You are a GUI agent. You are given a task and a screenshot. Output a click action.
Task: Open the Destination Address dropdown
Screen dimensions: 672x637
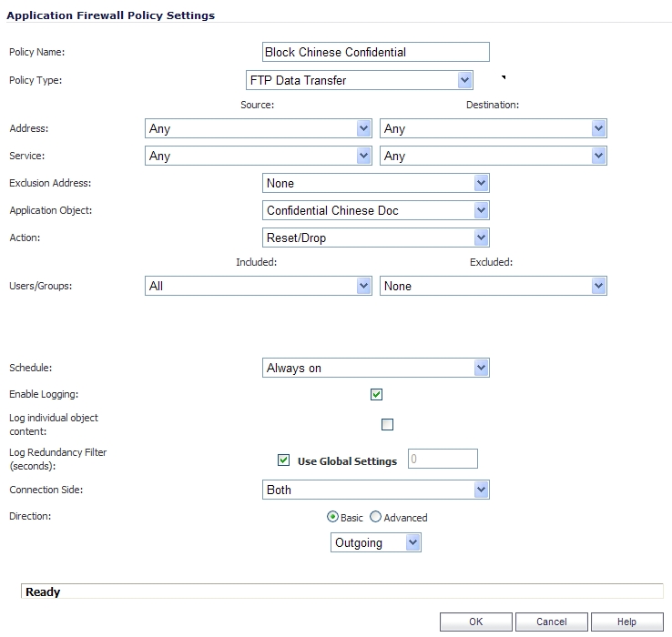point(494,128)
